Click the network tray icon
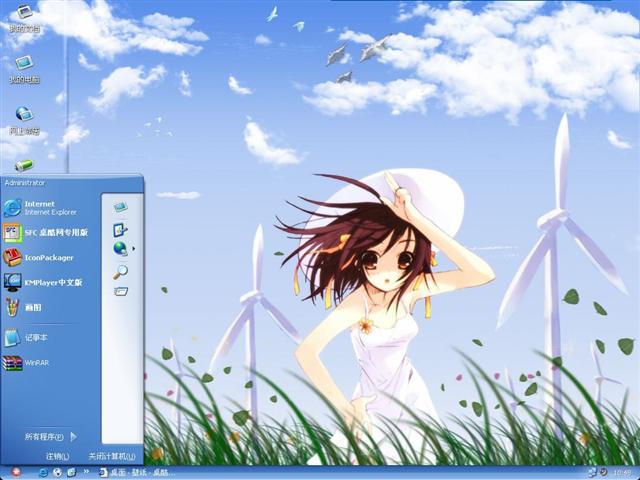Image resolution: width=640 pixels, height=480 pixels. (x=592, y=472)
